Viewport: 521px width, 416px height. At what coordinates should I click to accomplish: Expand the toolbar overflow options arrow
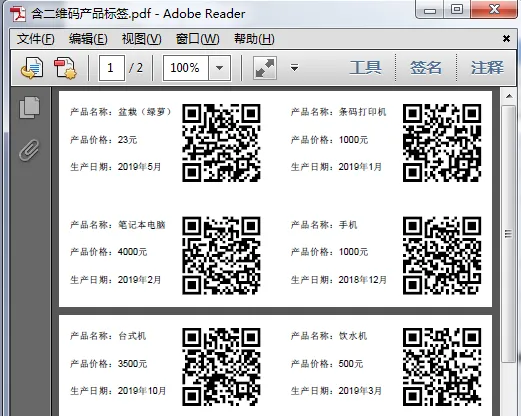(294, 68)
